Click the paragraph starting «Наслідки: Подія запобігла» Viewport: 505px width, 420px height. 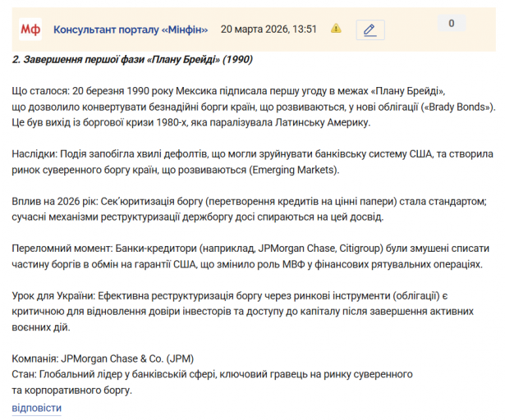tap(253, 162)
